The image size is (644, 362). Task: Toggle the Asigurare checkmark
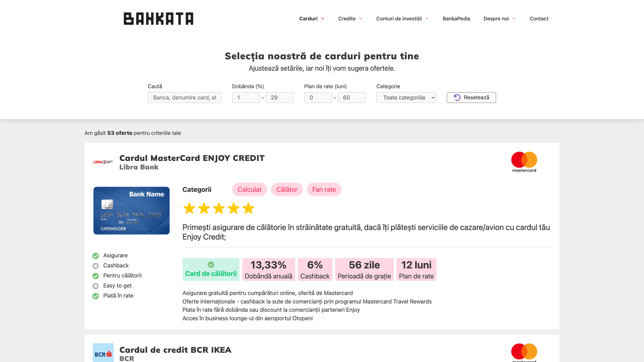click(x=96, y=256)
